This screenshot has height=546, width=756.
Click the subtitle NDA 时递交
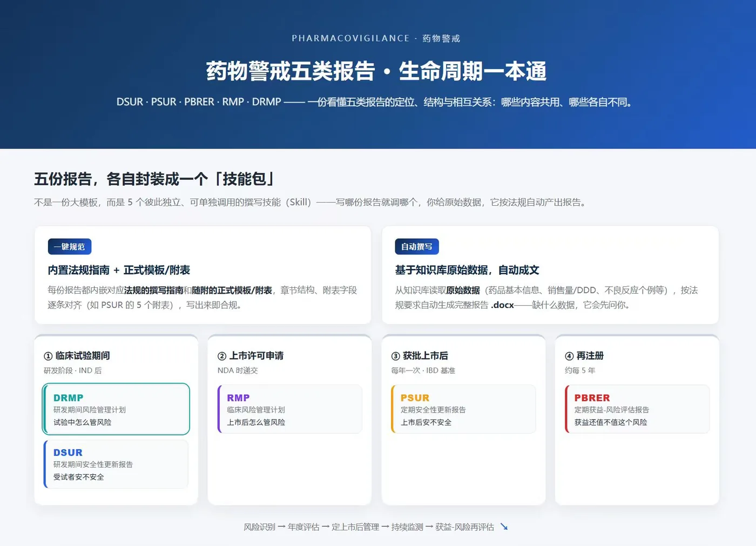pyautogui.click(x=238, y=370)
